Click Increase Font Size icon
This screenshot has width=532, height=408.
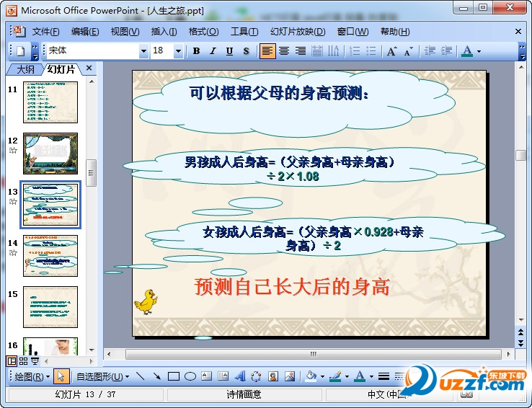tap(391, 51)
